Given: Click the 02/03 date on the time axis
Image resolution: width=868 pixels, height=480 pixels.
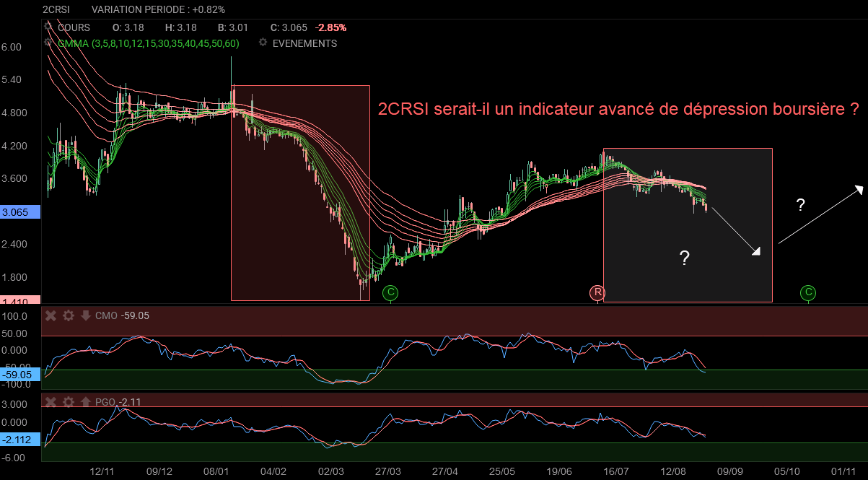Looking at the screenshot, I should (x=330, y=471).
